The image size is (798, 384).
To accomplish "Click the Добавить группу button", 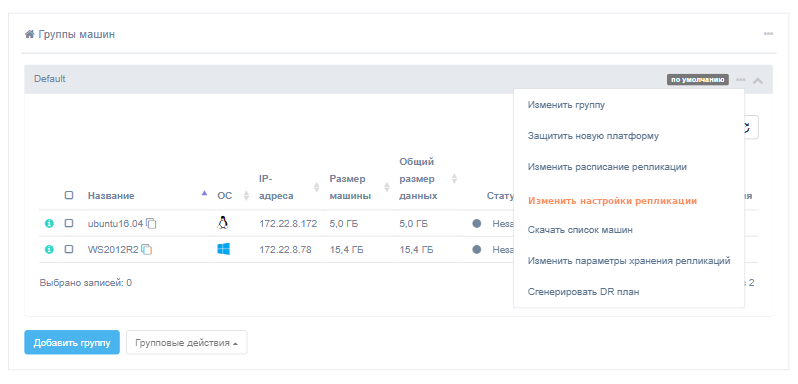I will [x=72, y=343].
